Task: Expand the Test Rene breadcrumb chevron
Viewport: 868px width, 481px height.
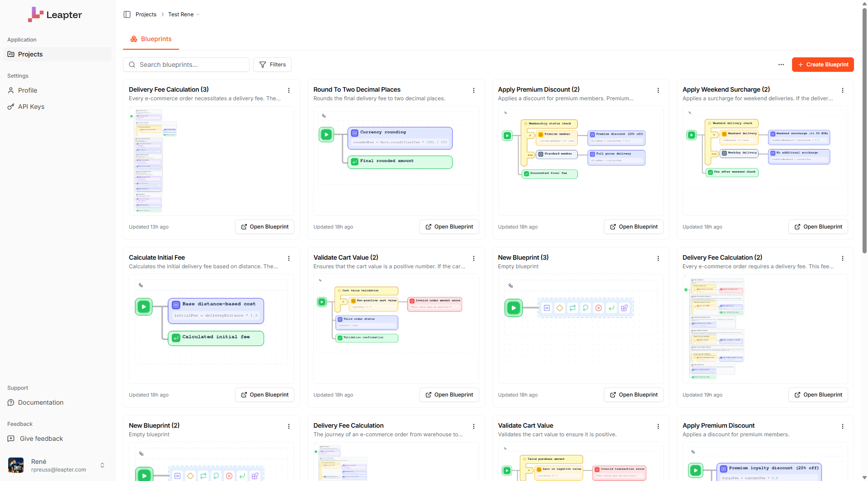Action: 198,14
